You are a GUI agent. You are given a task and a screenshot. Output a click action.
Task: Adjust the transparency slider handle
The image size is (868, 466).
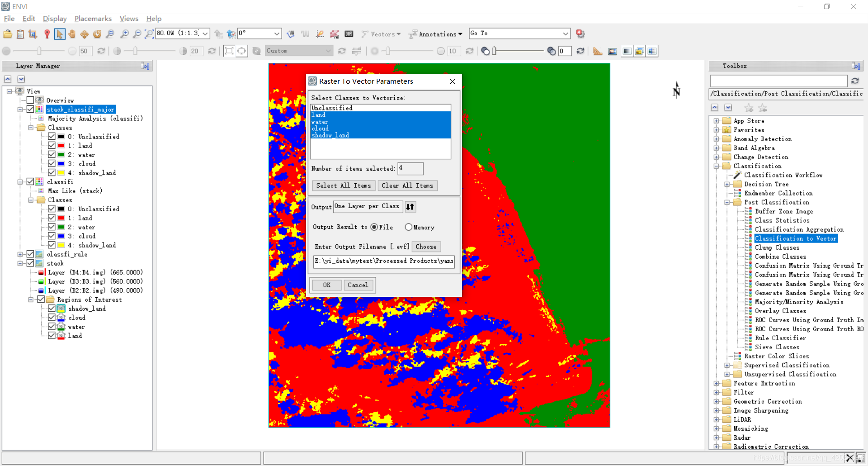pyautogui.click(x=494, y=51)
